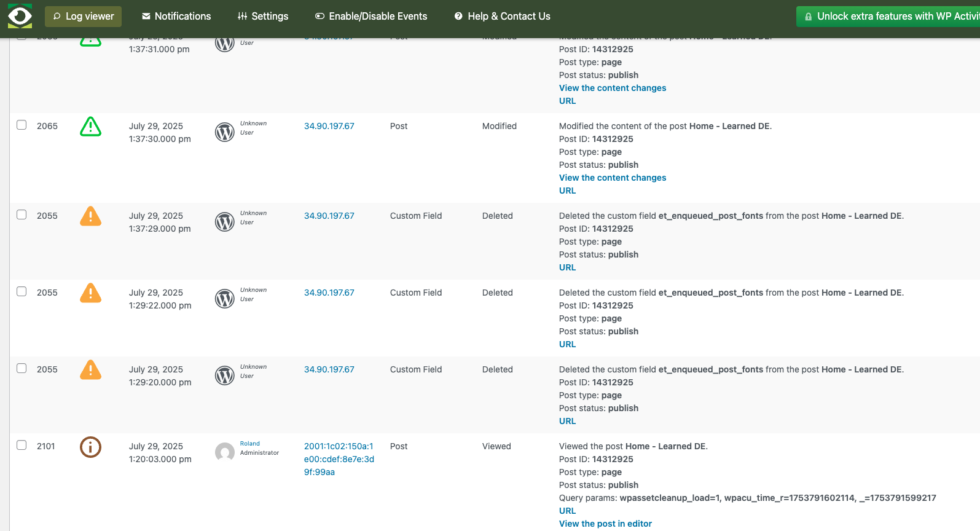Screen dimensions: 980x531
Task: Open URL link for event 2065
Action: (568, 191)
